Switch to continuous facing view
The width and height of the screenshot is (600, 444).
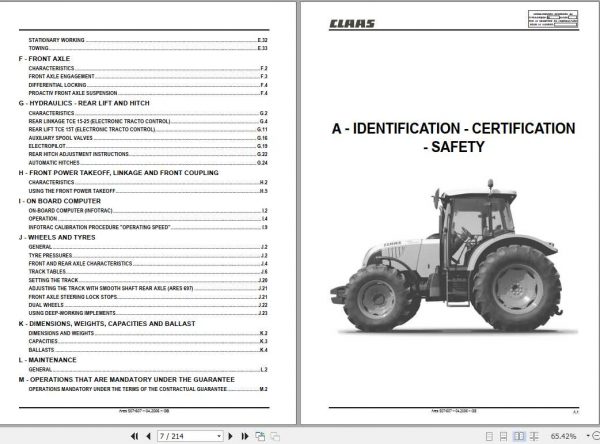click(x=534, y=436)
